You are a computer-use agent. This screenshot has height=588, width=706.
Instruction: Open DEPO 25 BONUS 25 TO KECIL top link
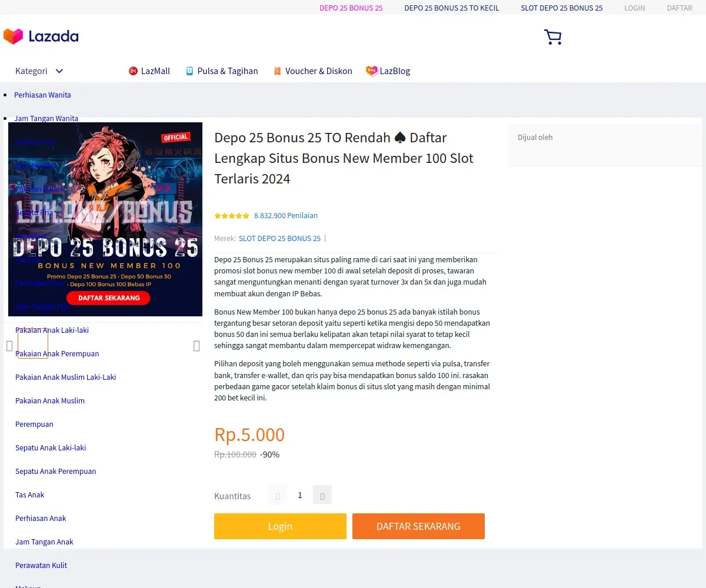(x=452, y=8)
